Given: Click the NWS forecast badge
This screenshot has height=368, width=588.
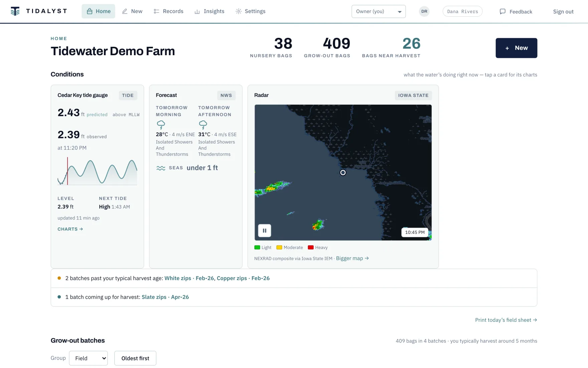Looking at the screenshot, I should point(226,95).
